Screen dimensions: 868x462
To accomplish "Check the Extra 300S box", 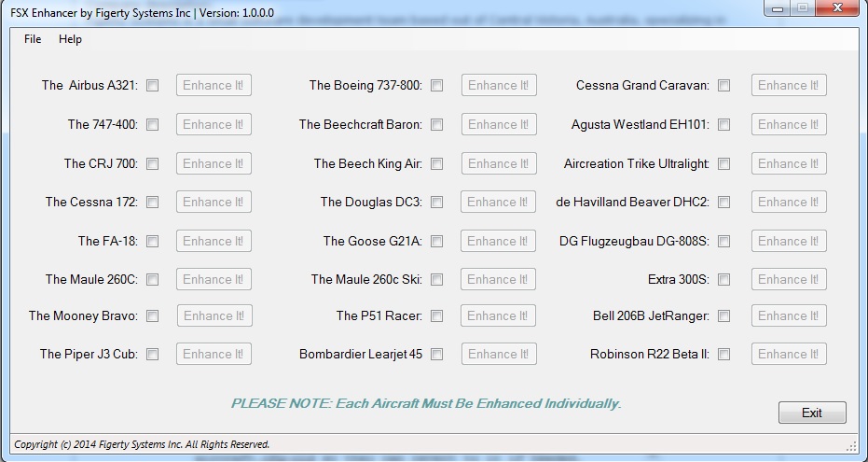I will tap(723, 279).
